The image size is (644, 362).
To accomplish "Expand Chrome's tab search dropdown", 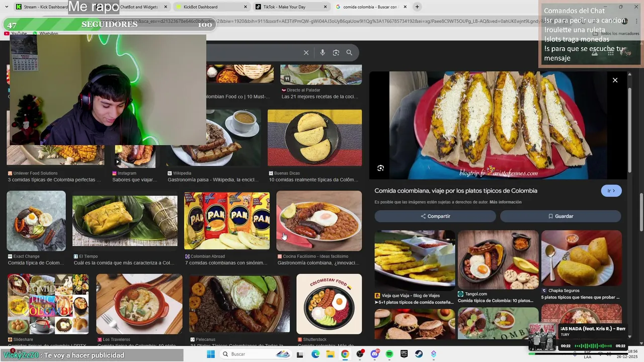I will (7, 7).
